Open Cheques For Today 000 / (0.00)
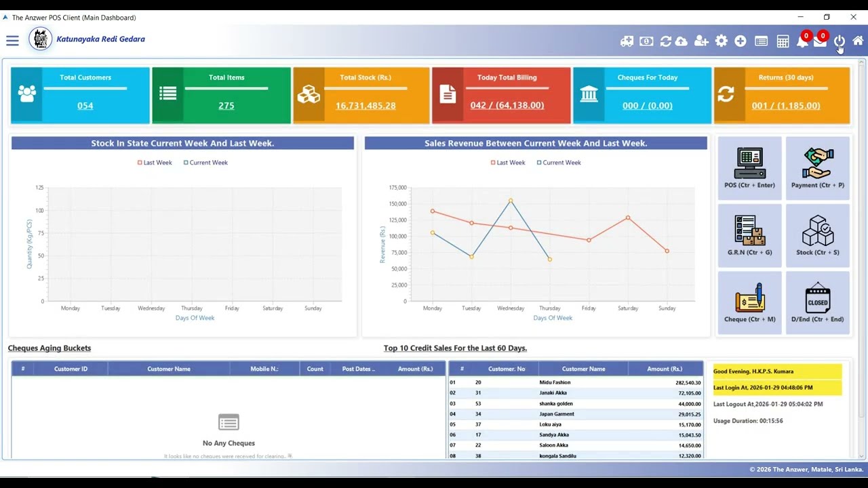This screenshot has width=868, height=488. click(x=648, y=106)
